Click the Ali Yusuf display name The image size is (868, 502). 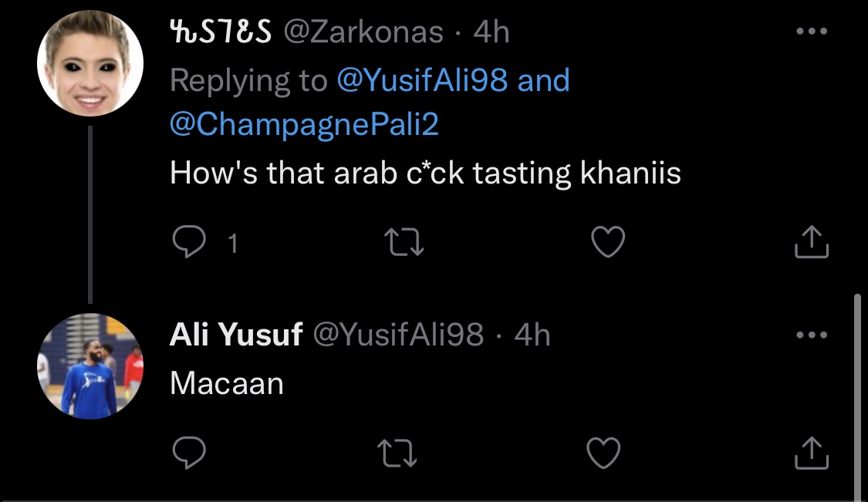tap(235, 335)
